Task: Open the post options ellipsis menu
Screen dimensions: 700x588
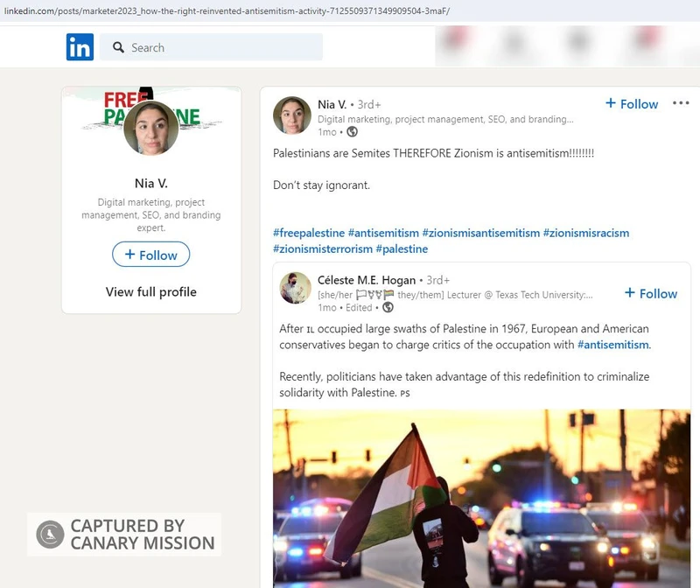Action: [x=681, y=102]
